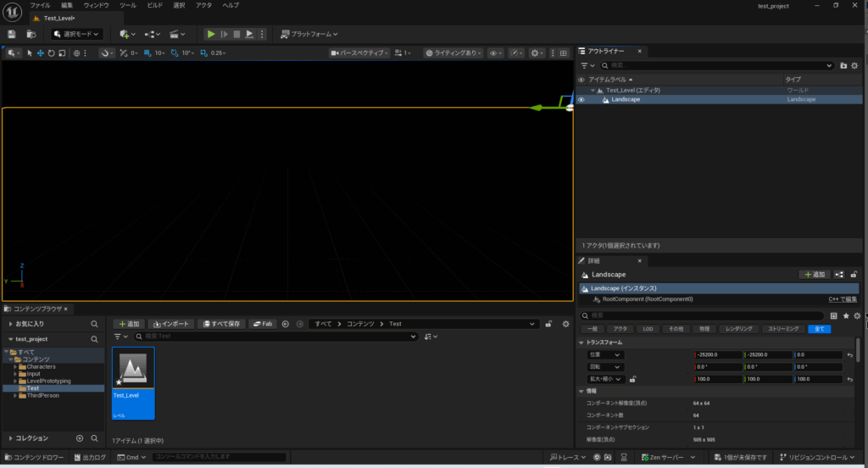
Task: Open the ライティングあり view mode dropdown
Action: (453, 53)
